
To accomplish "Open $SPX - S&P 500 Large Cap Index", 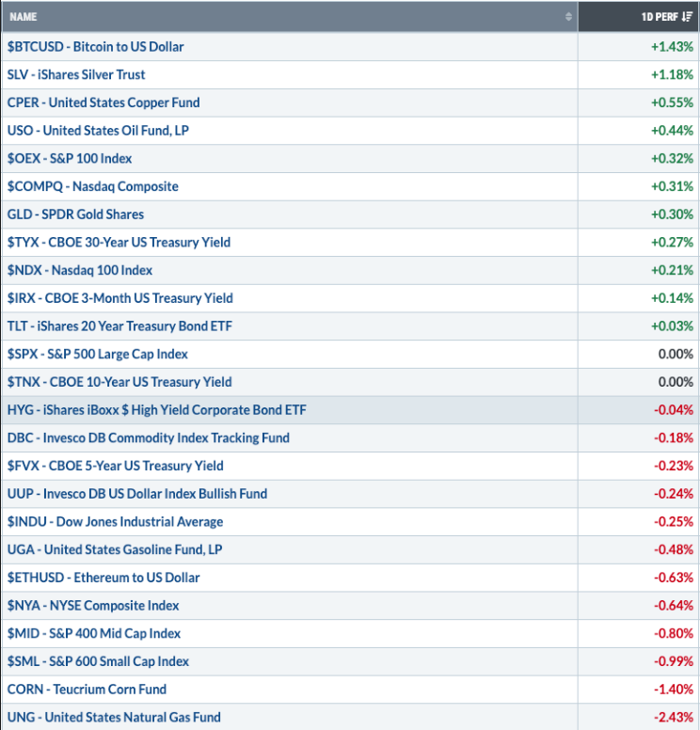I will pos(97,354).
